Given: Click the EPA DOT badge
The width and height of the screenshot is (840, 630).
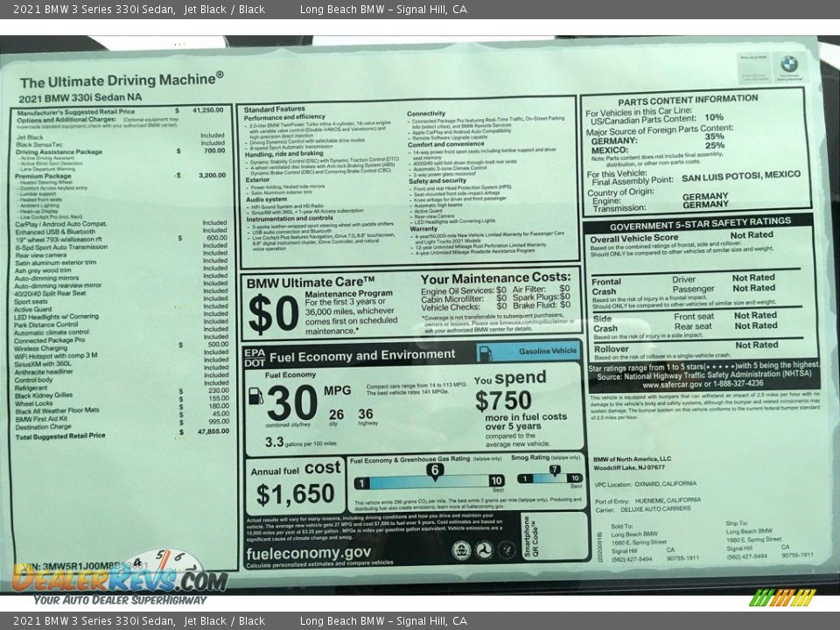Looking at the screenshot, I should point(255,357).
